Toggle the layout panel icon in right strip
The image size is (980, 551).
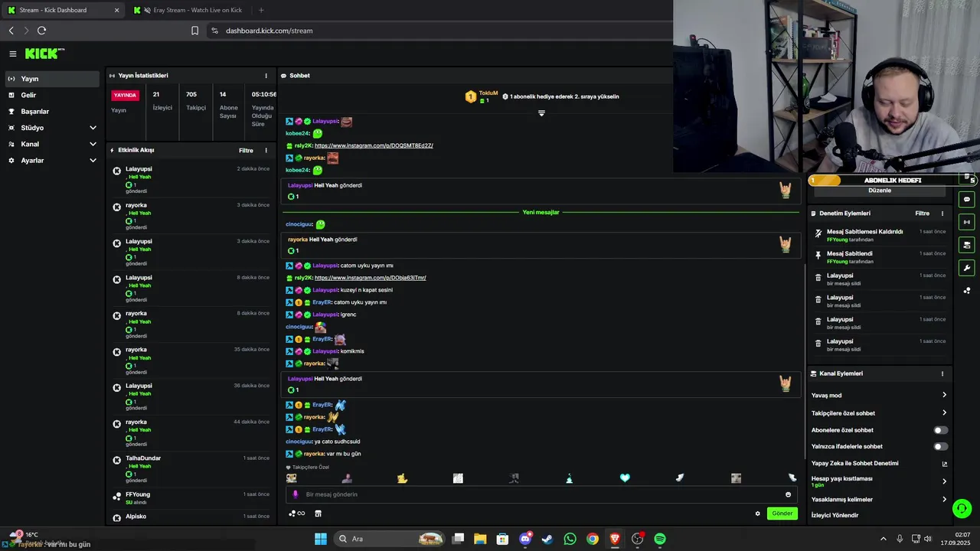click(x=967, y=245)
